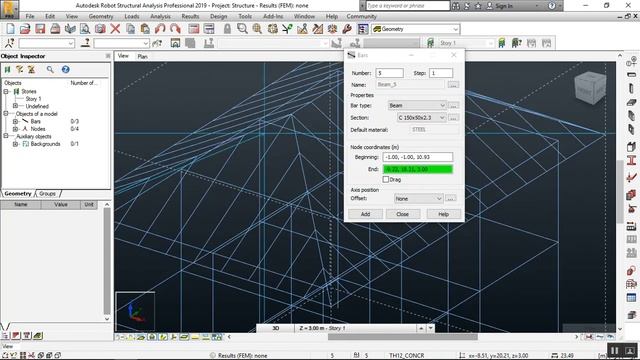The width and height of the screenshot is (640, 360).
Task: Click the ellipsis button next to Offset
Action: pyautogui.click(x=450, y=199)
